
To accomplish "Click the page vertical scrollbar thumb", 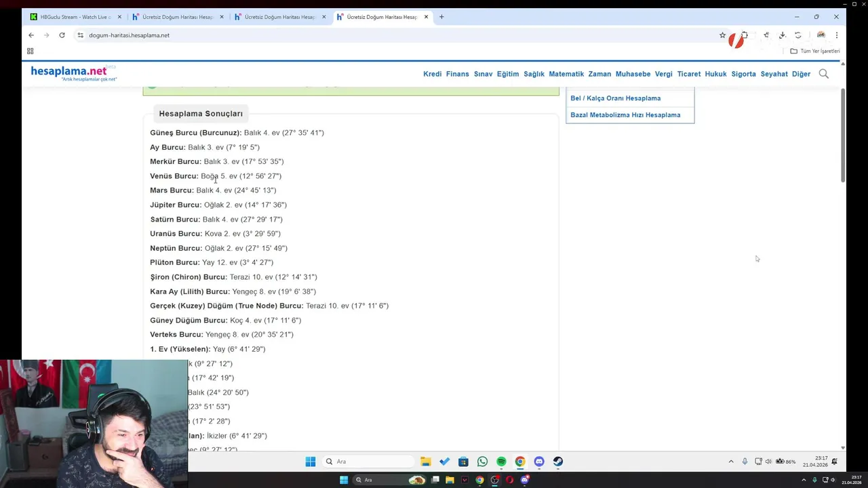I will [843, 135].
